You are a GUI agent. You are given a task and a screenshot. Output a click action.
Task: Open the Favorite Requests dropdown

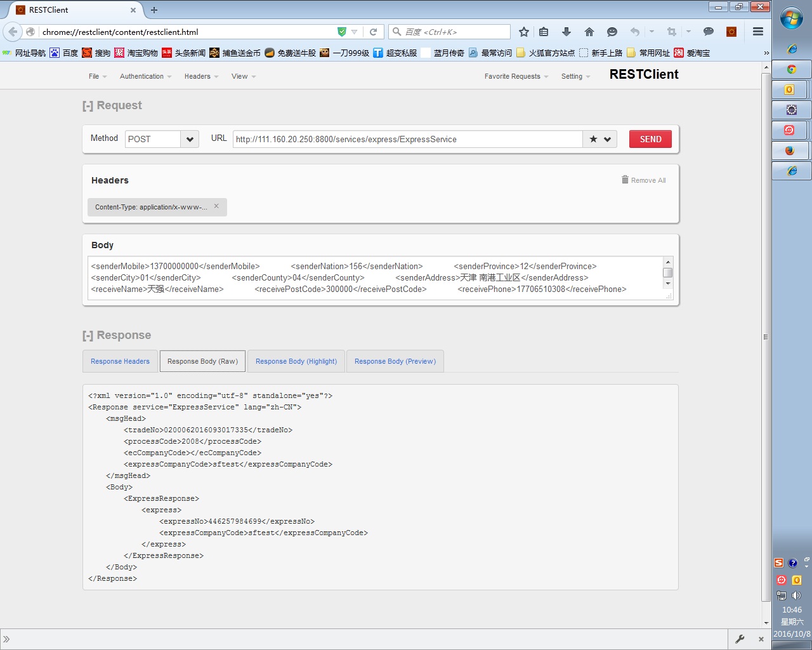[x=516, y=76]
